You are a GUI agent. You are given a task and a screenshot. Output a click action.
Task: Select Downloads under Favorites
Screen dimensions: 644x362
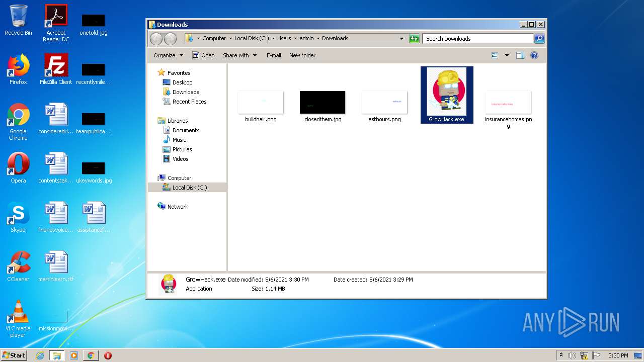click(181, 92)
